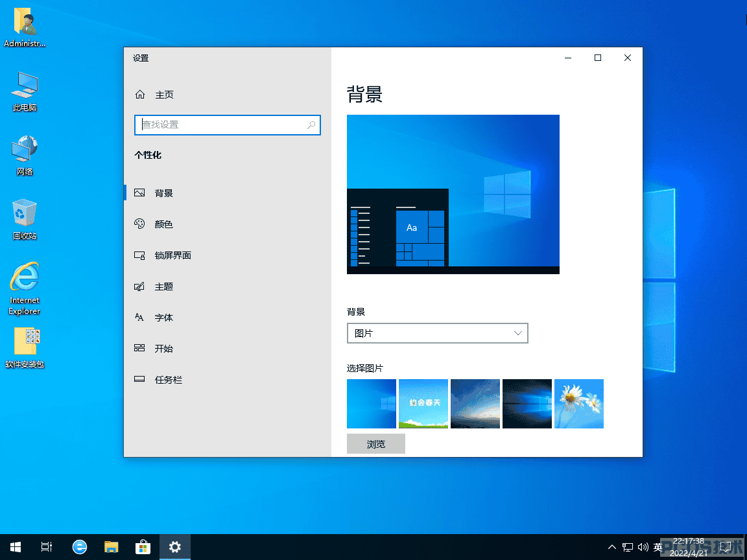Select the Administrator folder desktop icon
This screenshot has height=560, width=747.
click(25, 27)
